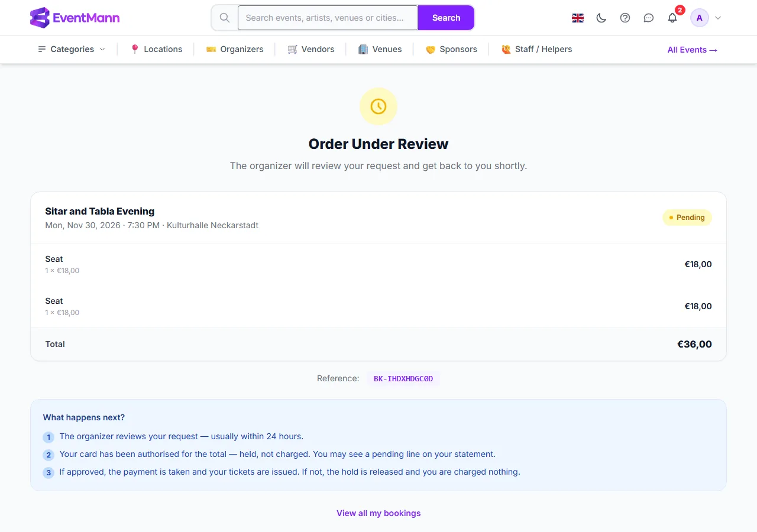Click the Pending status badge
The height and width of the screenshot is (532, 757).
point(687,218)
